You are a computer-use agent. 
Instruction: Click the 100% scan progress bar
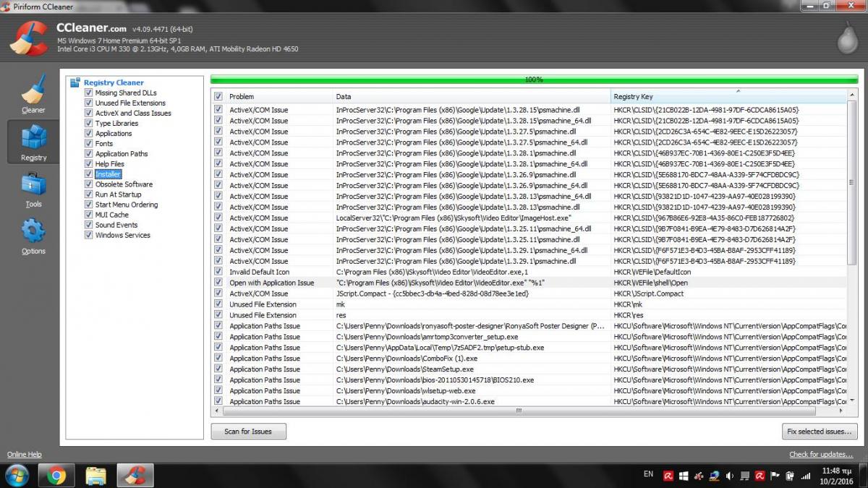tap(534, 79)
